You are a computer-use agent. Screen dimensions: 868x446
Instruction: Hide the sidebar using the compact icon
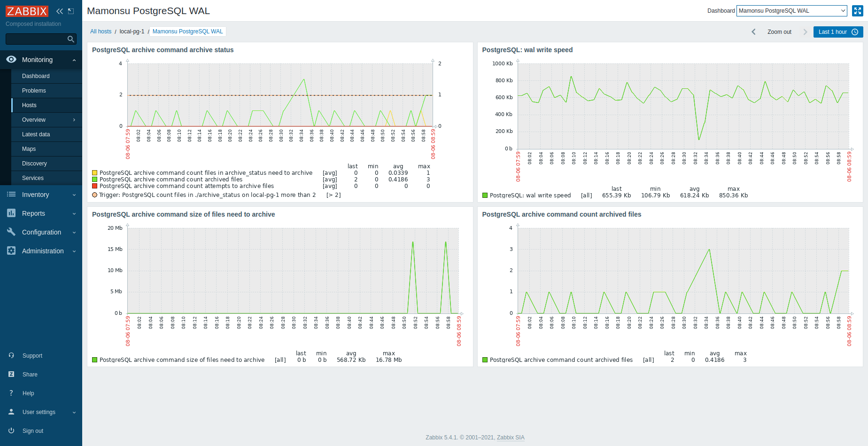coord(71,11)
